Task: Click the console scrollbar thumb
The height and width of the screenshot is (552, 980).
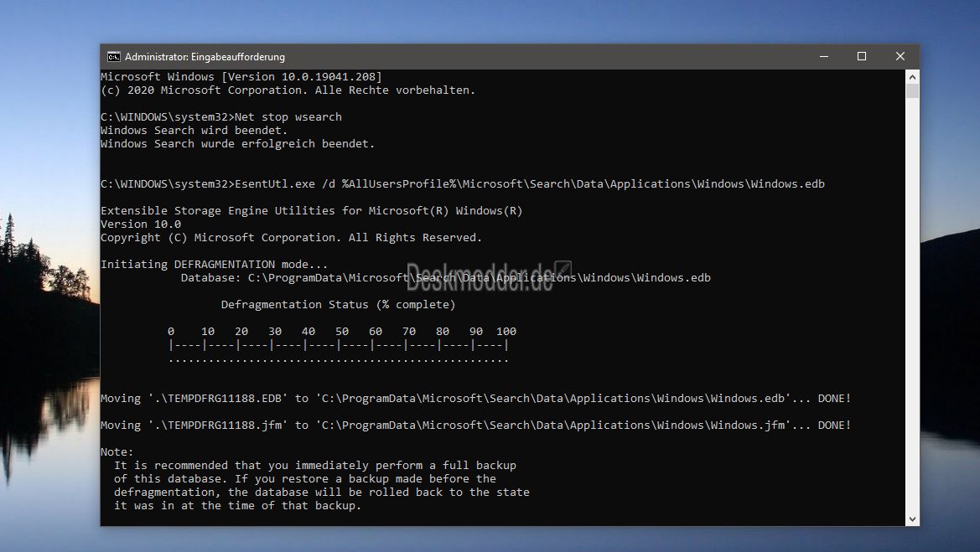Action: pyautogui.click(x=912, y=91)
